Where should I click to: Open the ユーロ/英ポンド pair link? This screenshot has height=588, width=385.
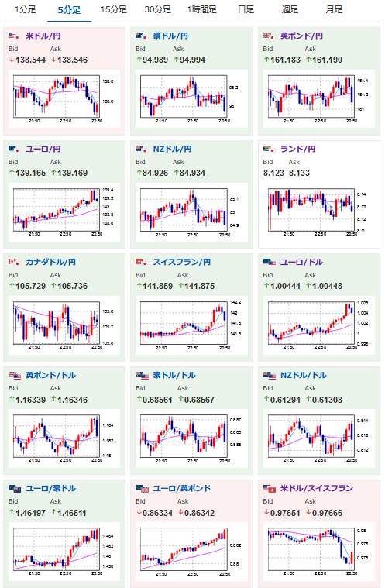click(x=182, y=489)
